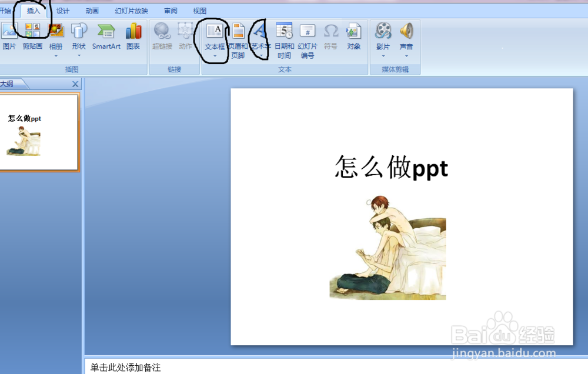Switch to the 开始 ribbon tab
This screenshot has height=374, width=588.
tap(5, 11)
